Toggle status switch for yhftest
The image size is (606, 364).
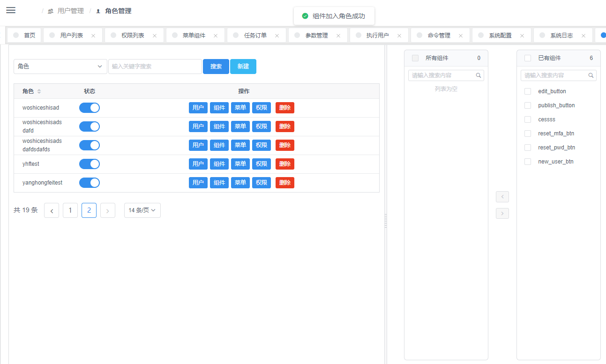(90, 164)
